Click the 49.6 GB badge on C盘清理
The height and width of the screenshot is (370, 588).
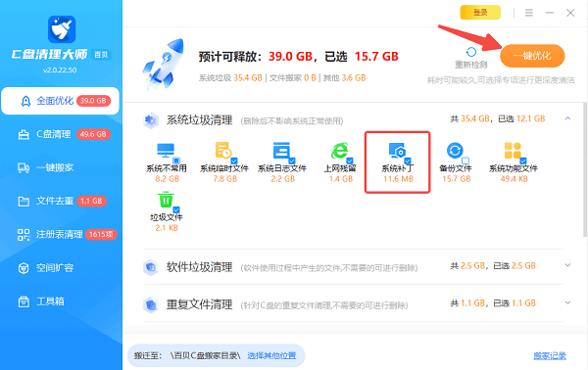pyautogui.click(x=93, y=134)
